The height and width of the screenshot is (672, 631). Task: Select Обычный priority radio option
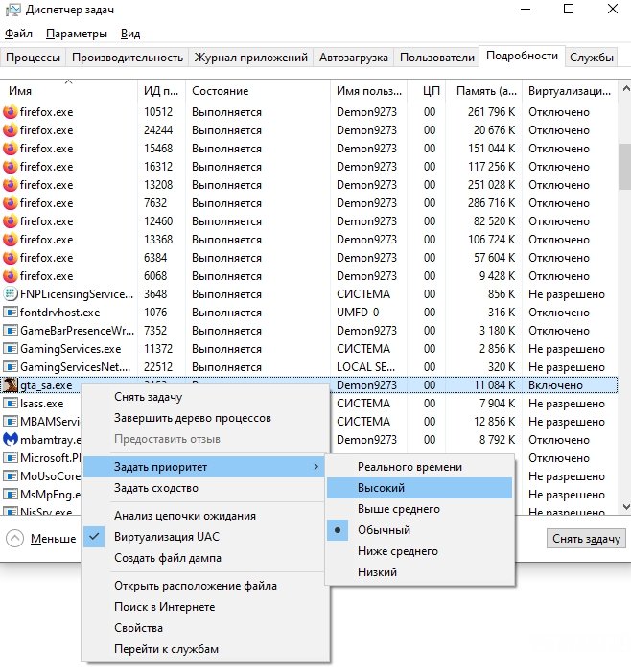coord(384,530)
